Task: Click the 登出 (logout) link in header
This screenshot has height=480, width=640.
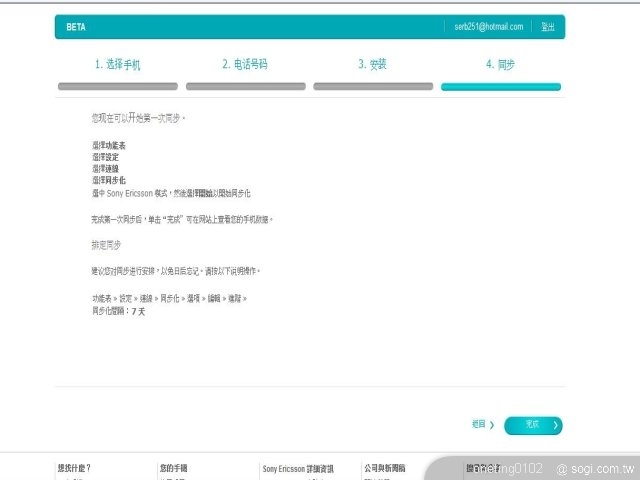Action: pyautogui.click(x=548, y=27)
